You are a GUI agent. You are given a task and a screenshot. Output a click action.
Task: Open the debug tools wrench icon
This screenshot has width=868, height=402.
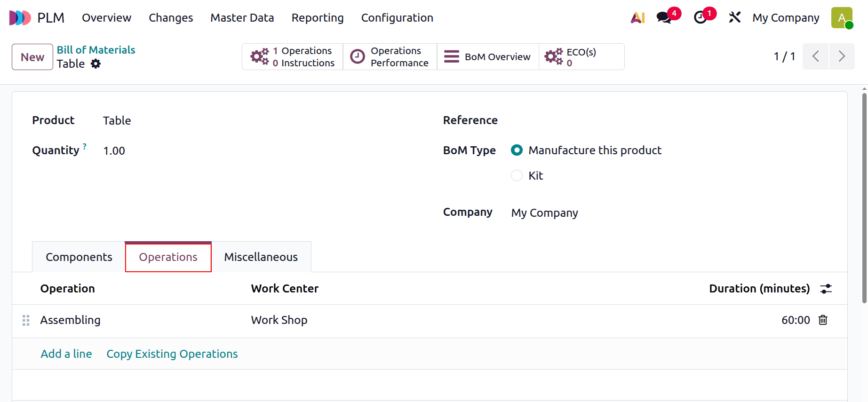tap(734, 18)
